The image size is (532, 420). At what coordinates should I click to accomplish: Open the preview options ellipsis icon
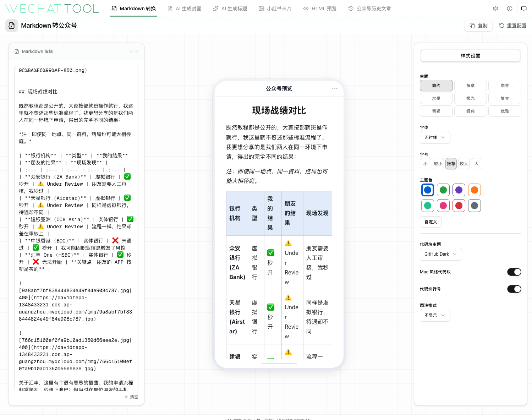tap(335, 88)
